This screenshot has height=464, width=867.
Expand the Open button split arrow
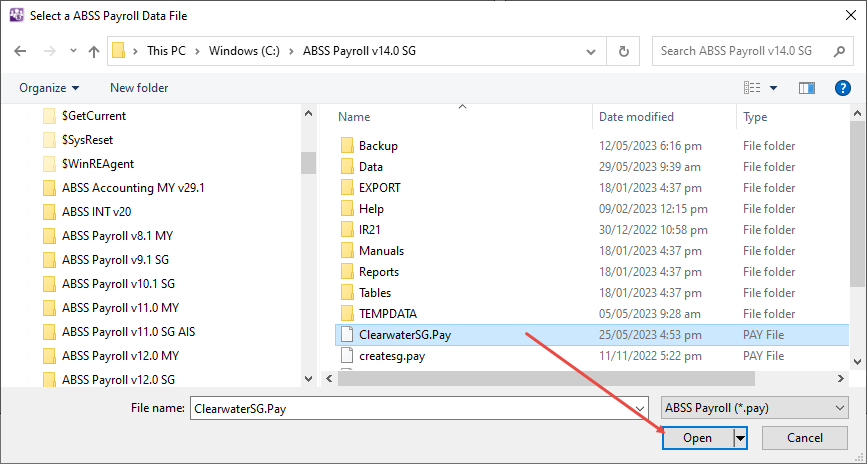[740, 438]
